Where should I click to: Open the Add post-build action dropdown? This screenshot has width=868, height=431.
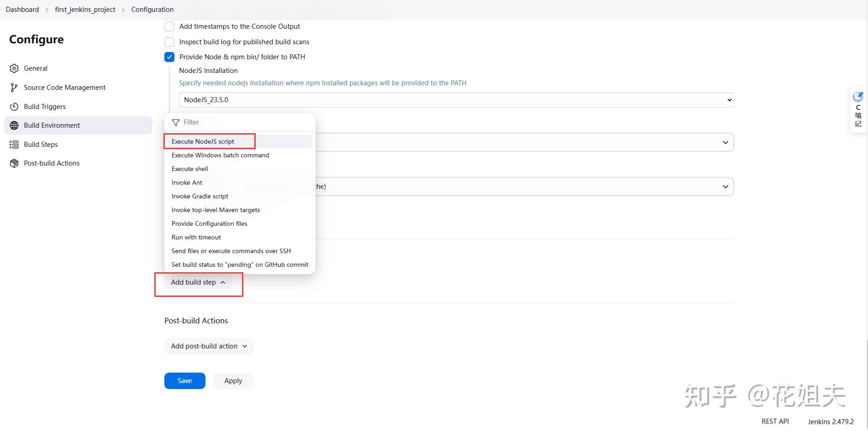(209, 346)
